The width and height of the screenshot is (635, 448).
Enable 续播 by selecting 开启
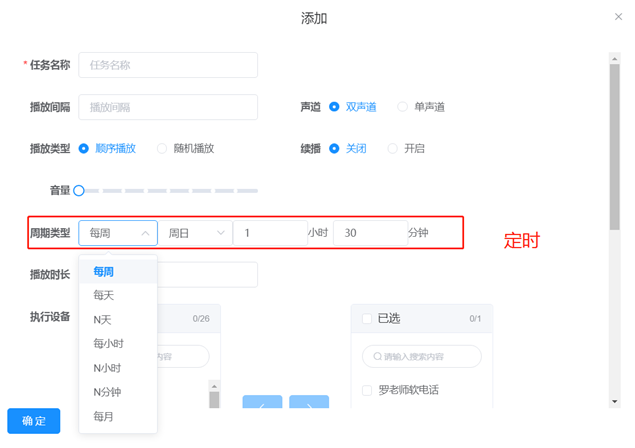click(x=393, y=148)
